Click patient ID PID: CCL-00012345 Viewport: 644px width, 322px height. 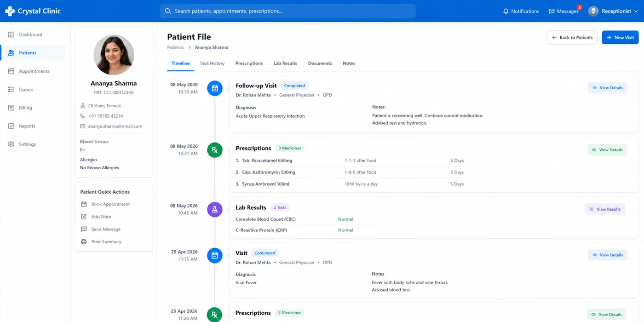click(114, 92)
